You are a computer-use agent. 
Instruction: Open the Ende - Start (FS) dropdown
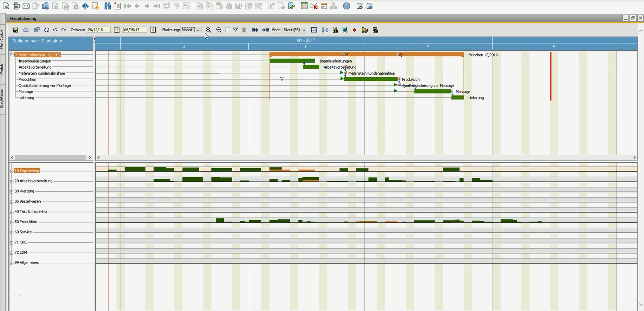coord(304,30)
